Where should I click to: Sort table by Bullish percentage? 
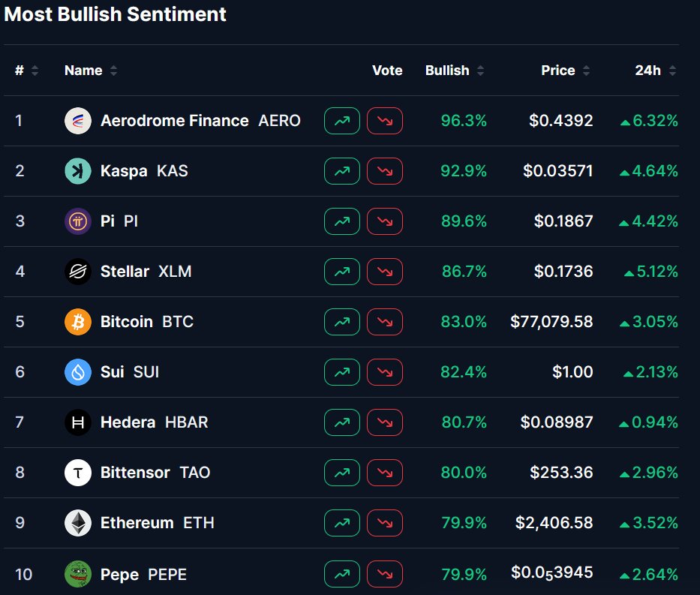click(454, 71)
